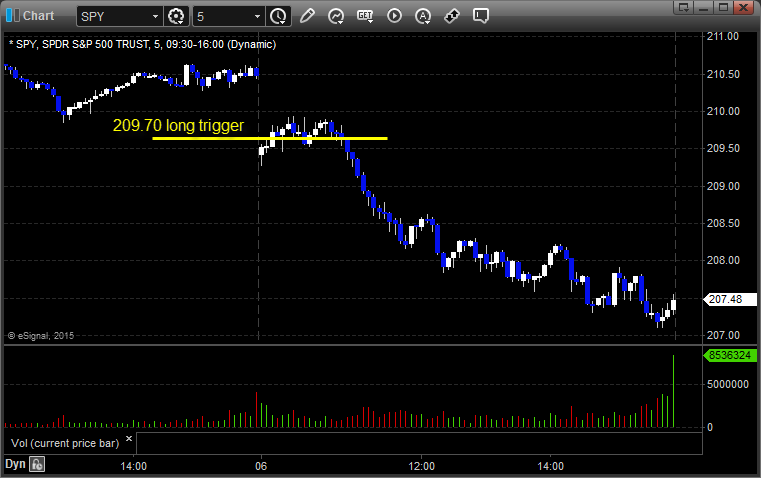Close the Vol (current price bar) study panel
The height and width of the screenshot is (478, 761).
(129, 439)
